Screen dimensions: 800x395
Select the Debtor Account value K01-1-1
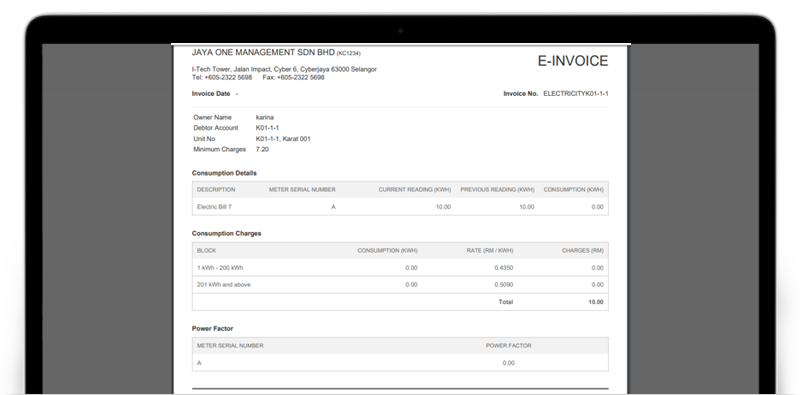click(267, 128)
